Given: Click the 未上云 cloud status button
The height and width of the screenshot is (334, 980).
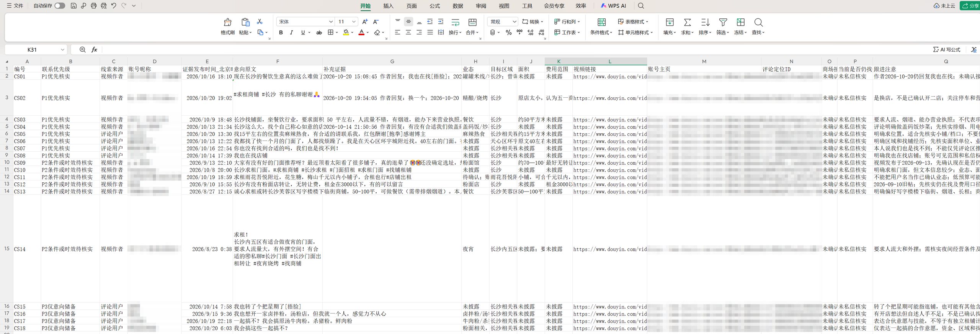Looking at the screenshot, I should [x=944, y=6].
